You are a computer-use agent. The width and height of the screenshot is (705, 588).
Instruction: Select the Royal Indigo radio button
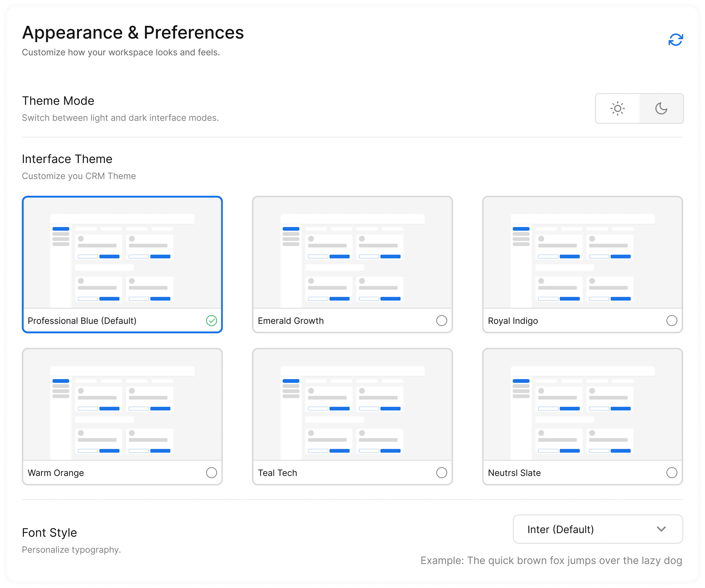[672, 321]
